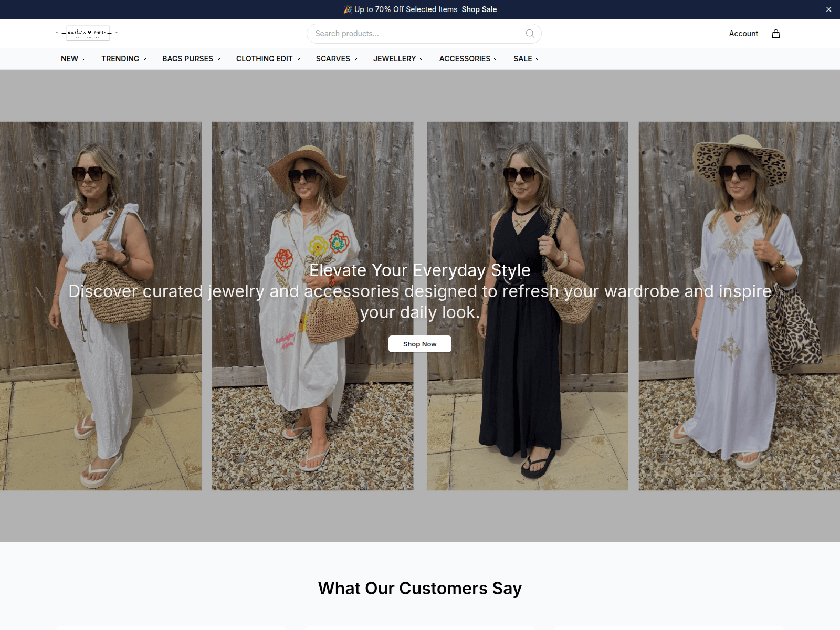Expand the TRENDING menu chevron
This screenshot has height=630, width=840.
coord(144,59)
